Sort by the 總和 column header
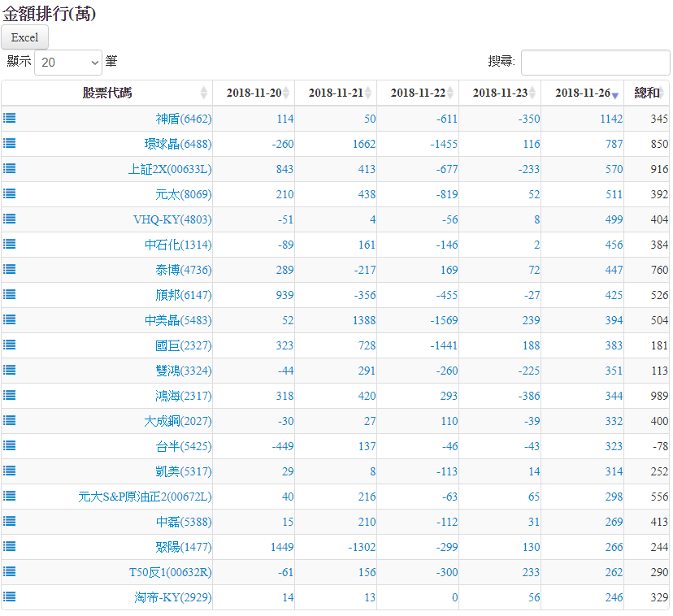 tap(647, 93)
